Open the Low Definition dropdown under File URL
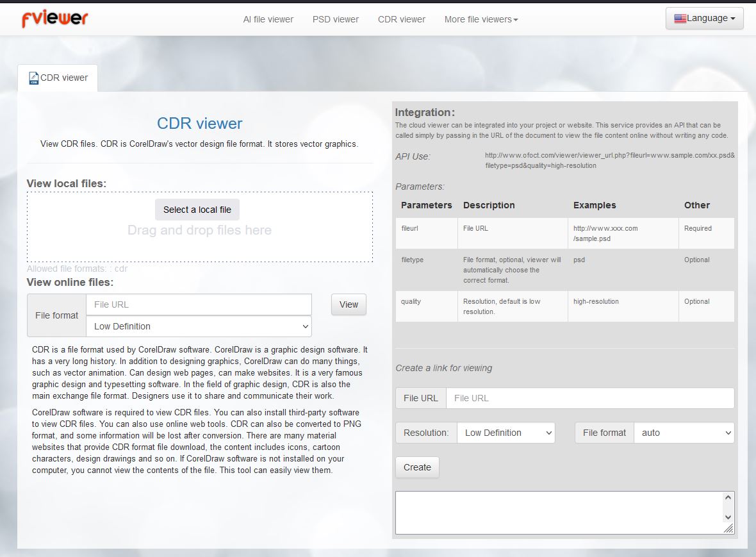This screenshot has height=557, width=756. point(199,326)
